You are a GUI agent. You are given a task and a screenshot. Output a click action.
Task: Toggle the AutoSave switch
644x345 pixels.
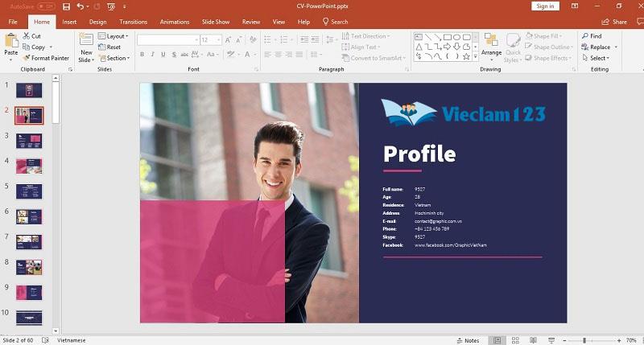click(x=46, y=6)
